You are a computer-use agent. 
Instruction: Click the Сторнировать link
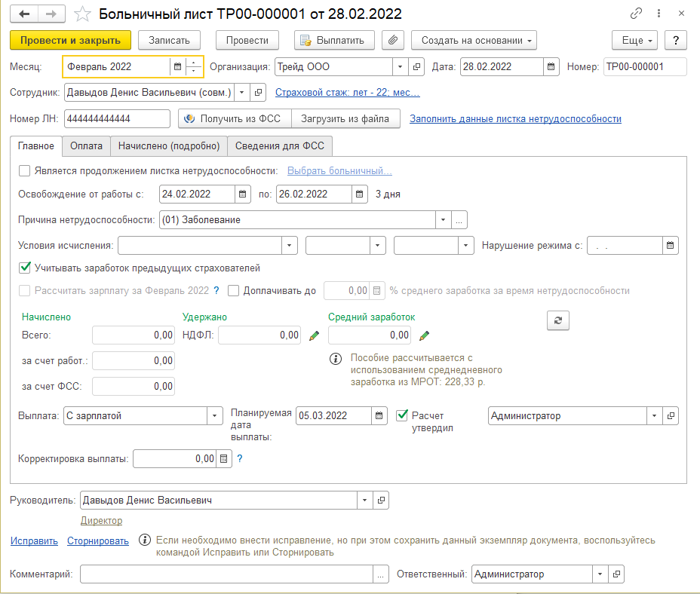tap(98, 540)
